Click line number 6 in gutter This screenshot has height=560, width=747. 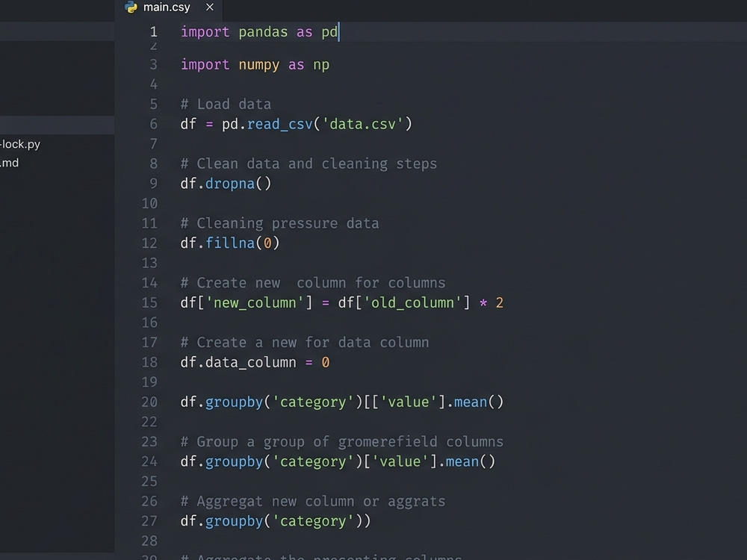[x=153, y=124]
